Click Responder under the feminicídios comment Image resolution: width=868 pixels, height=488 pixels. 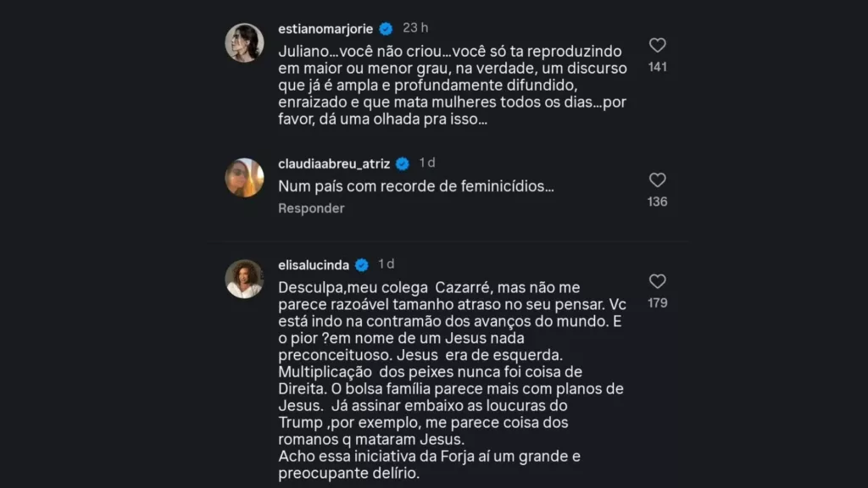tap(311, 208)
